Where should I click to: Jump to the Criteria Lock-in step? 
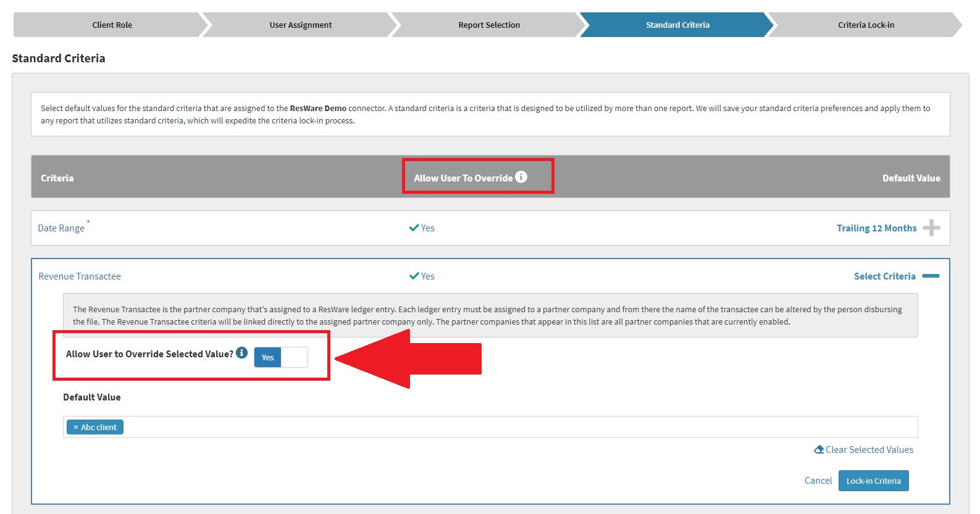pos(865,25)
